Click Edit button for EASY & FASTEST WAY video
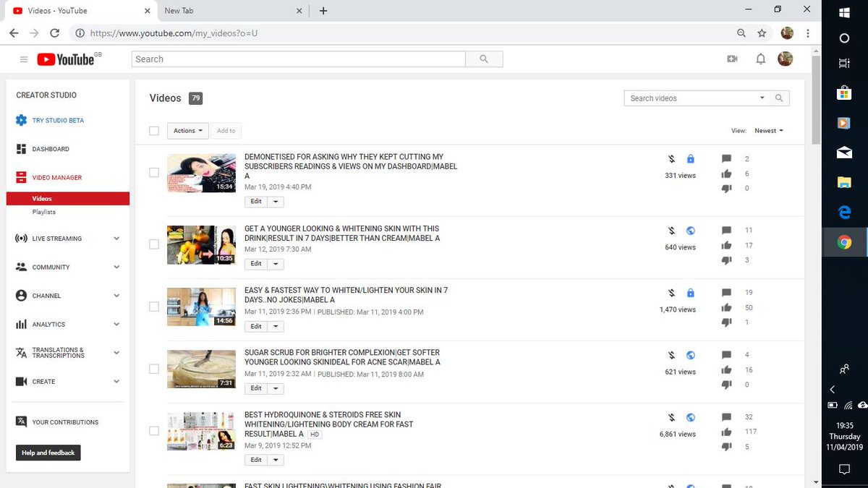The image size is (868, 488). tap(256, 326)
